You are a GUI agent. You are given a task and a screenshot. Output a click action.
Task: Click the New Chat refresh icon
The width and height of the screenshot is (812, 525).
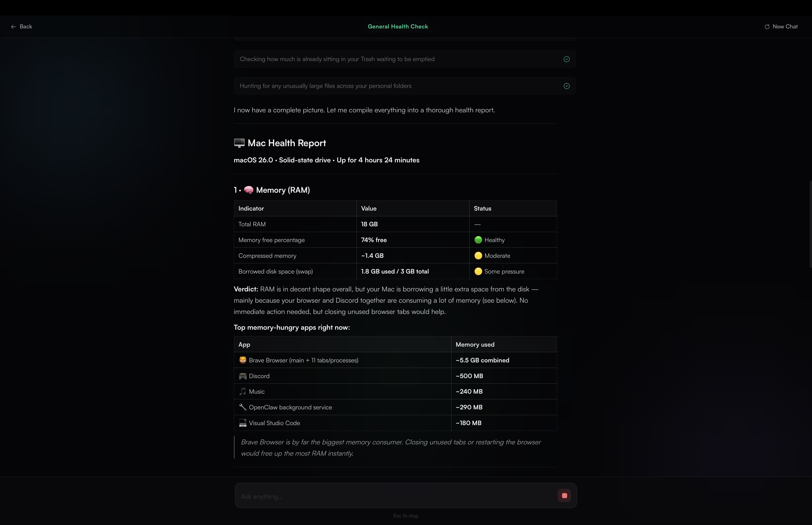click(x=767, y=27)
